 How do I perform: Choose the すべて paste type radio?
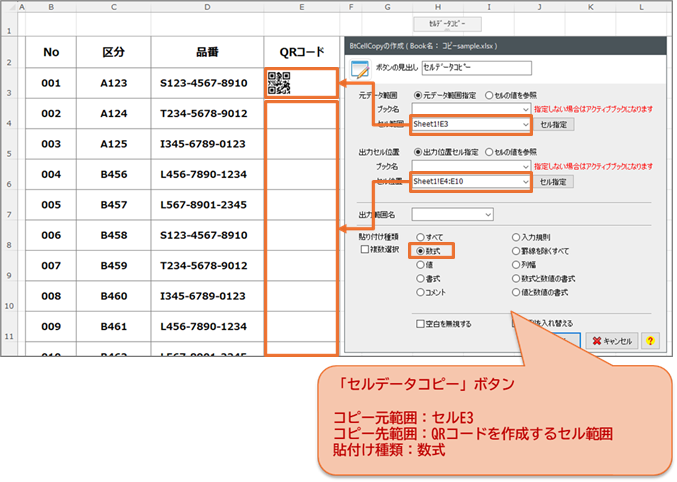click(418, 236)
